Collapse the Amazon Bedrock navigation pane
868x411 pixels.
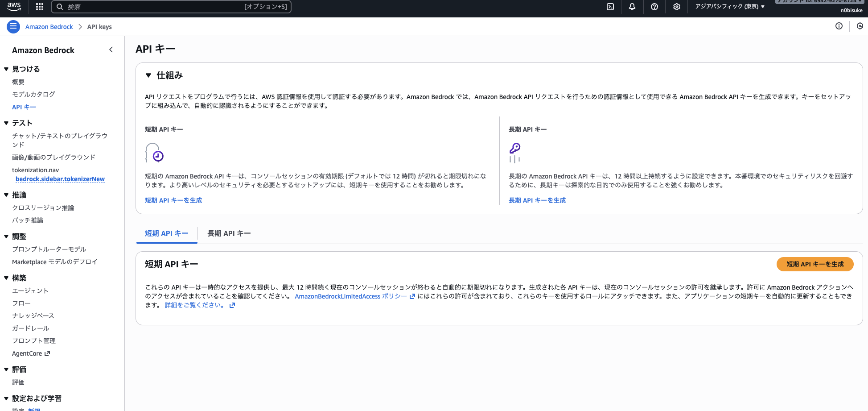click(x=111, y=50)
